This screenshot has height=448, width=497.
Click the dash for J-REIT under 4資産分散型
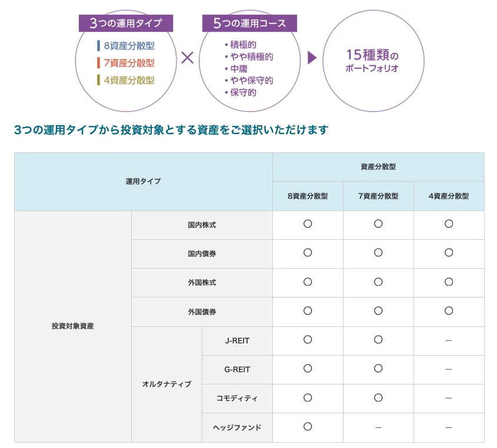[x=449, y=340]
